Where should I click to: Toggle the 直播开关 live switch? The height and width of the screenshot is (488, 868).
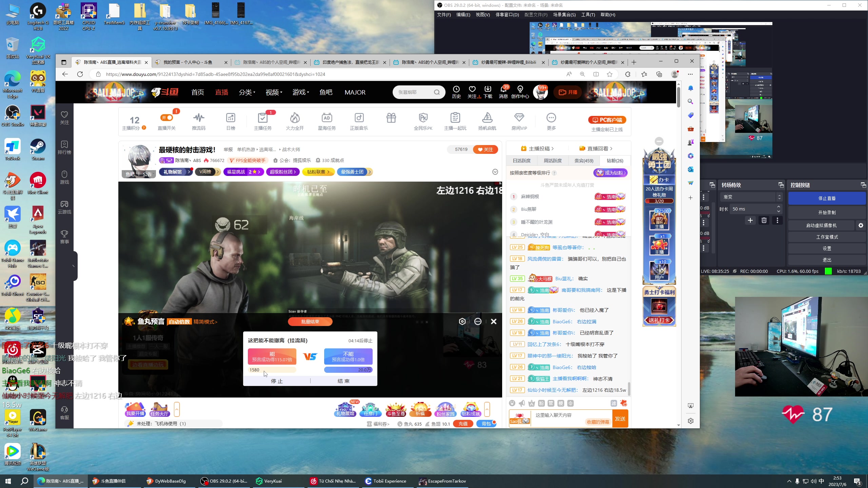pyautogui.click(x=166, y=118)
